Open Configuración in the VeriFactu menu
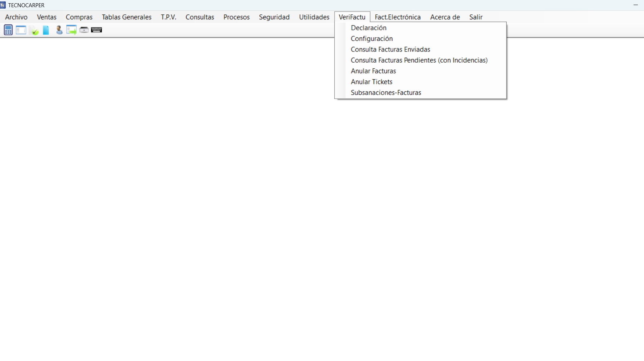The width and height of the screenshot is (644, 361). point(372,39)
